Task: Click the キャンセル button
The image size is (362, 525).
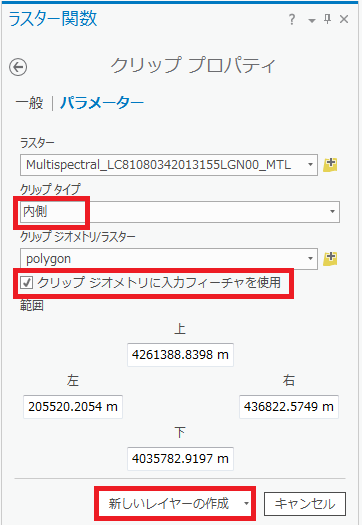Action: click(305, 504)
